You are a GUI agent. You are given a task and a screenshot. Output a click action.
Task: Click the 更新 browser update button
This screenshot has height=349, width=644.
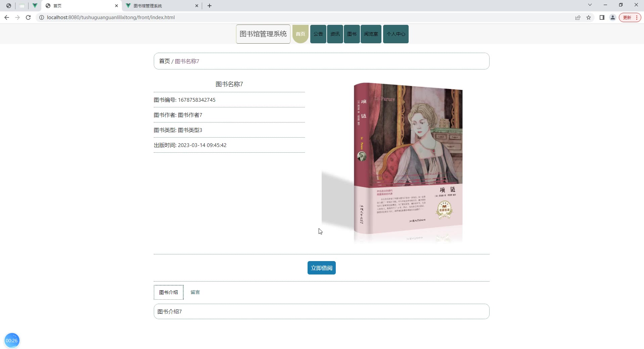pyautogui.click(x=630, y=17)
